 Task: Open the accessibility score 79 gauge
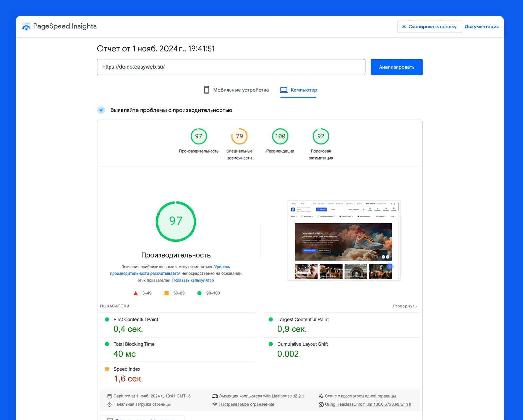(x=239, y=136)
